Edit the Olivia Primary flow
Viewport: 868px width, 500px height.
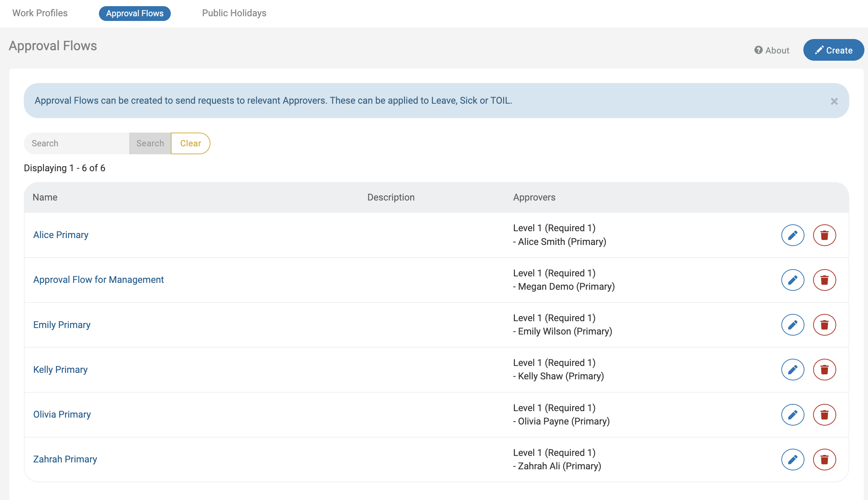[793, 414]
